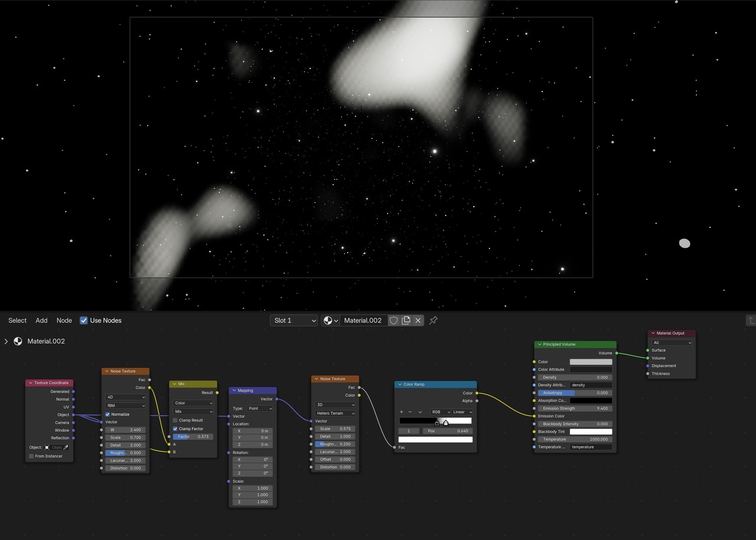
Task: Enable Clamp Result in the Mix node
Action: pyautogui.click(x=175, y=420)
